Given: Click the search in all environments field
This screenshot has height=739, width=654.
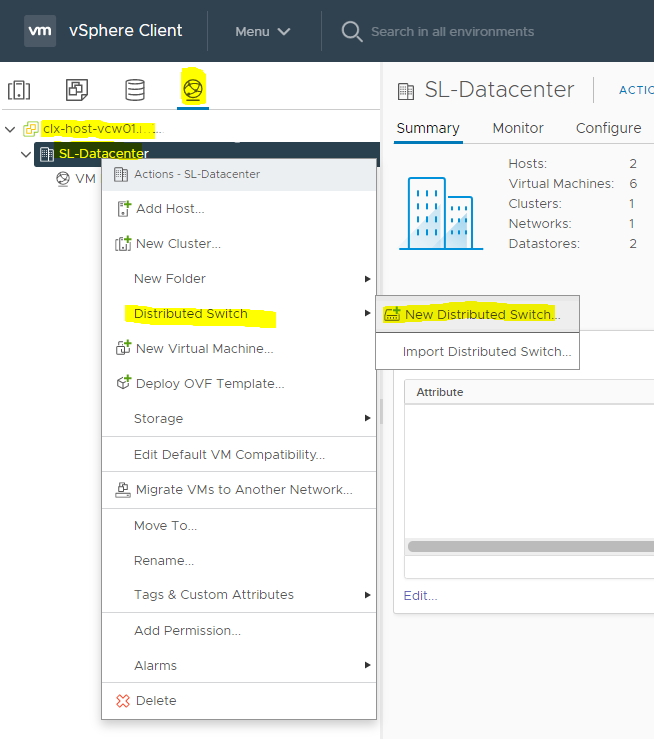Looking at the screenshot, I should click(452, 32).
